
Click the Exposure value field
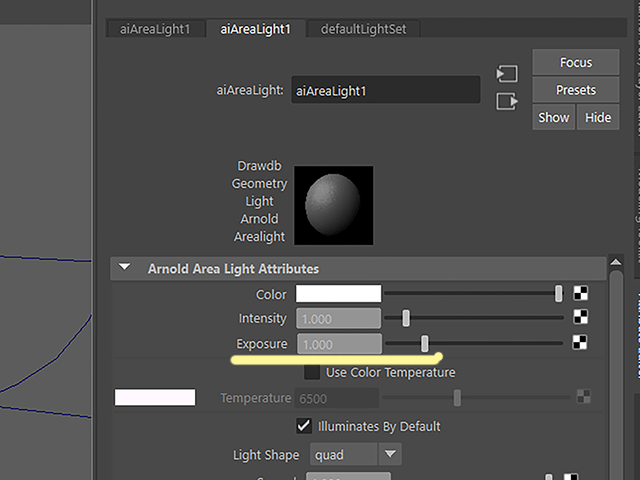pos(339,344)
